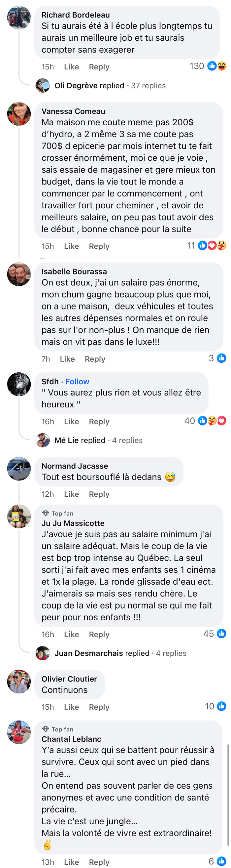Open the like reactions on Chantal Leblanc's comment

click(217, 861)
